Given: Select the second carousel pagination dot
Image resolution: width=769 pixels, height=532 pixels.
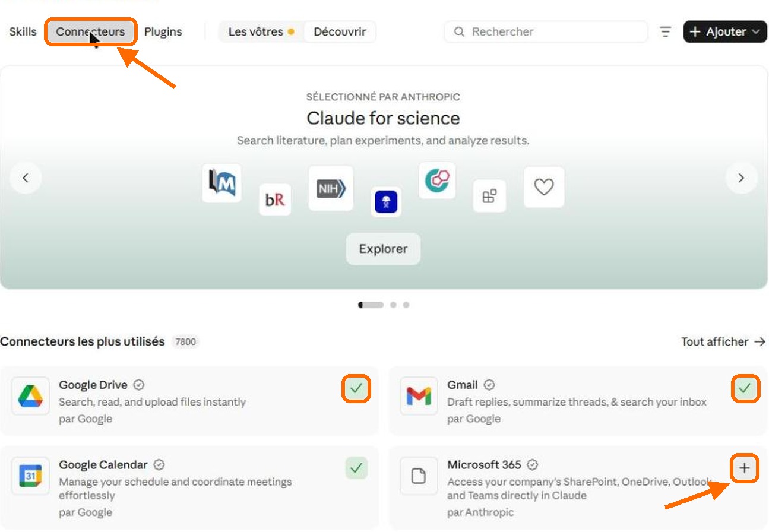Looking at the screenshot, I should [x=393, y=305].
